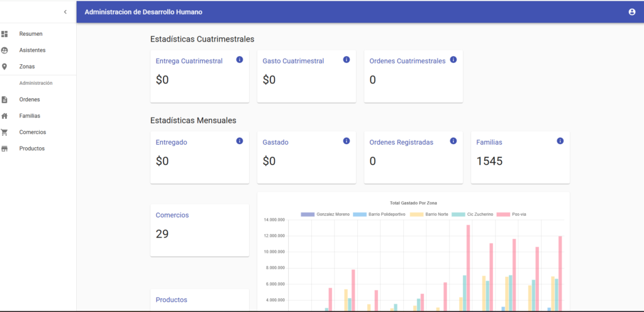Select the Asistentes sidebar icon
The width and height of the screenshot is (644, 312).
[4, 50]
